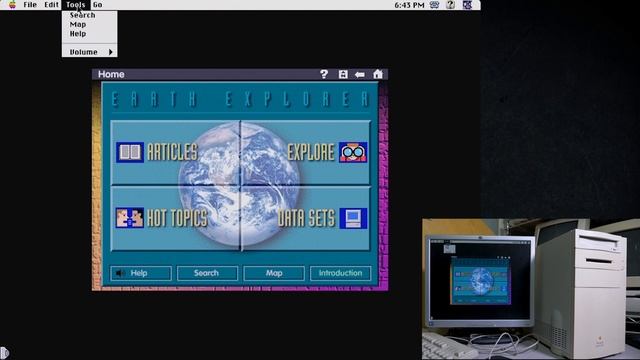Click the home icon in title bar

[378, 74]
